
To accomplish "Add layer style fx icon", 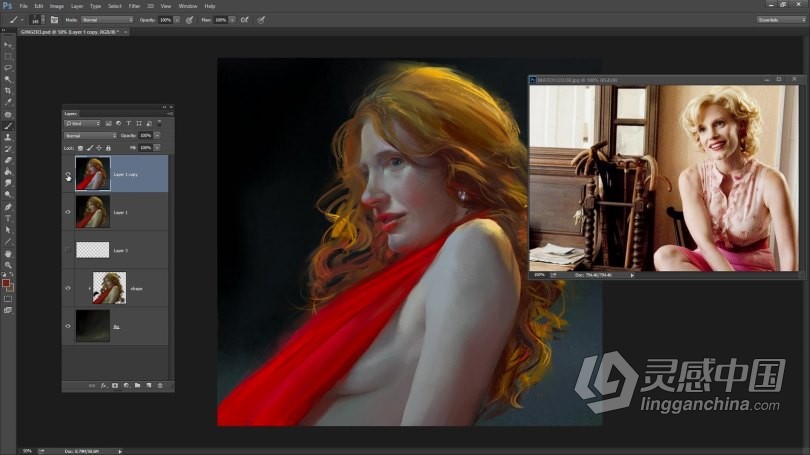I will [103, 385].
